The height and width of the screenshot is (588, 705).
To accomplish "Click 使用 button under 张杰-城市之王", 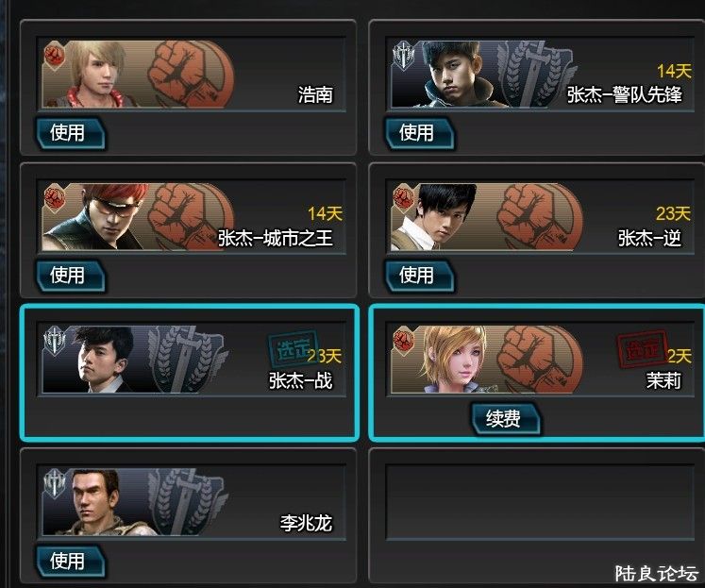I will (71, 276).
